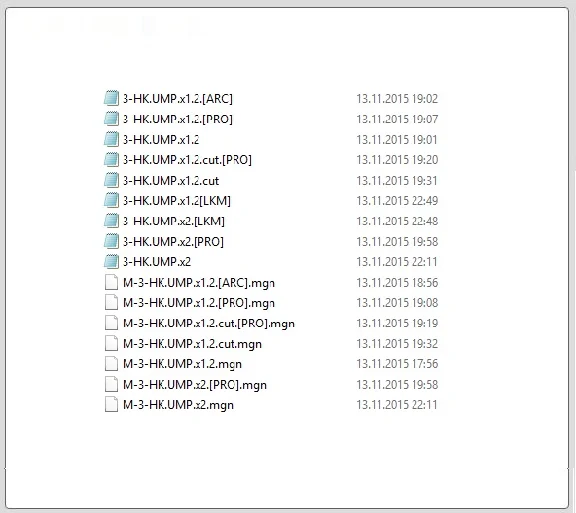Select file named 3-HK.UMP.x2
Image resolution: width=576 pixels, height=513 pixels.
(157, 262)
